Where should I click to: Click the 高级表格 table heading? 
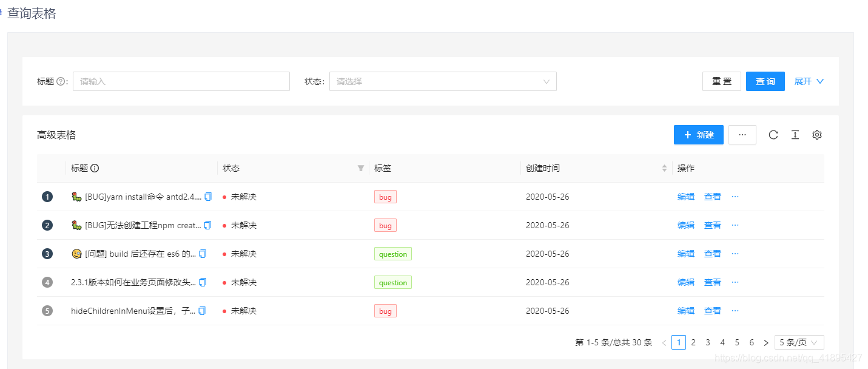[56, 135]
